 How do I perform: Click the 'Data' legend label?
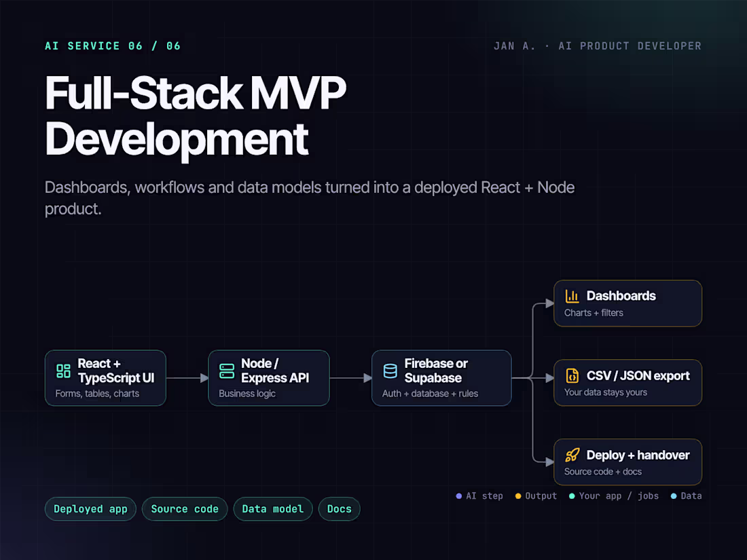(x=691, y=496)
